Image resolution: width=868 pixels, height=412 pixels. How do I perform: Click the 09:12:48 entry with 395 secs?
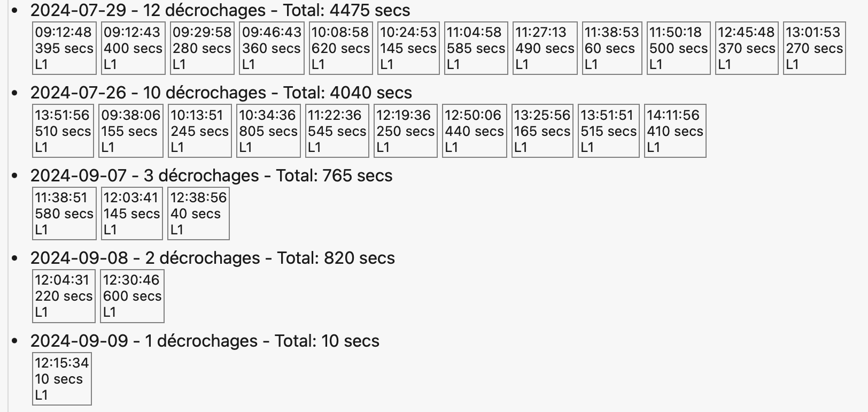[64, 48]
